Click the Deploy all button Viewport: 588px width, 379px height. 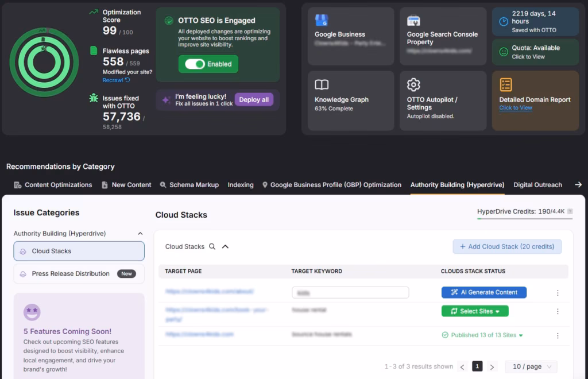pos(253,100)
